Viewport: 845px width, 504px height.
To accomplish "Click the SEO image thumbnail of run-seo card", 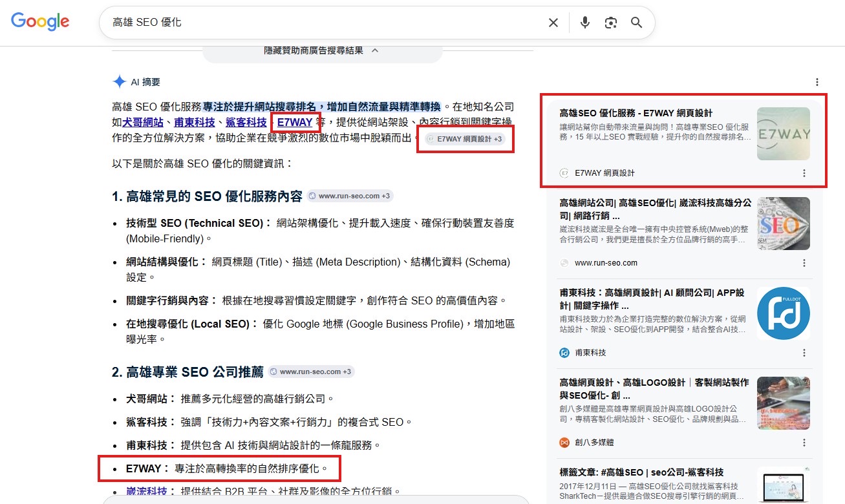I will pyautogui.click(x=784, y=224).
